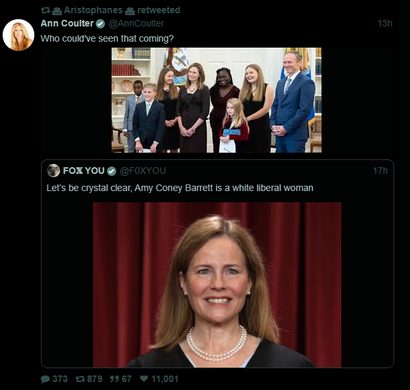Open the portrait photo with red curtain
This screenshot has width=410, height=390.
(217, 285)
